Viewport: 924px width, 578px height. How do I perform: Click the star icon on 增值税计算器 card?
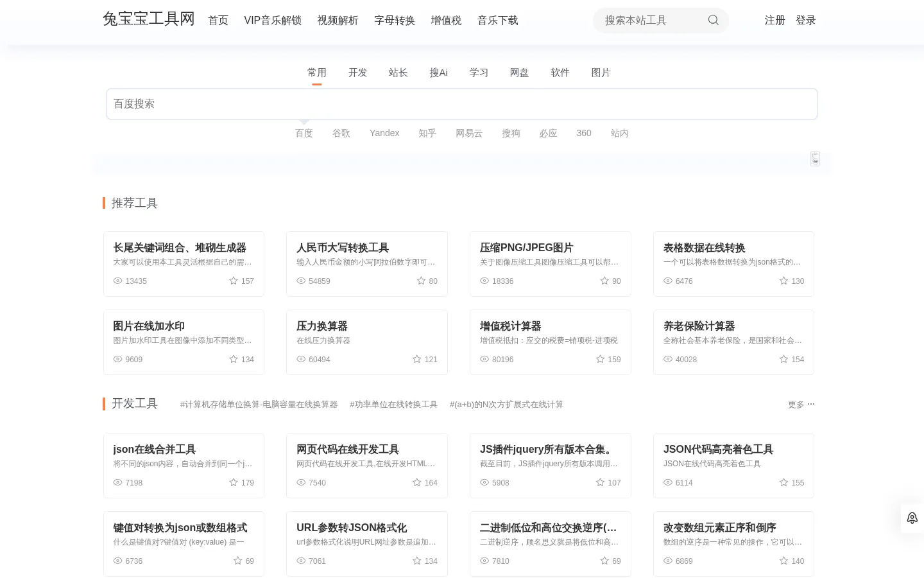600,359
